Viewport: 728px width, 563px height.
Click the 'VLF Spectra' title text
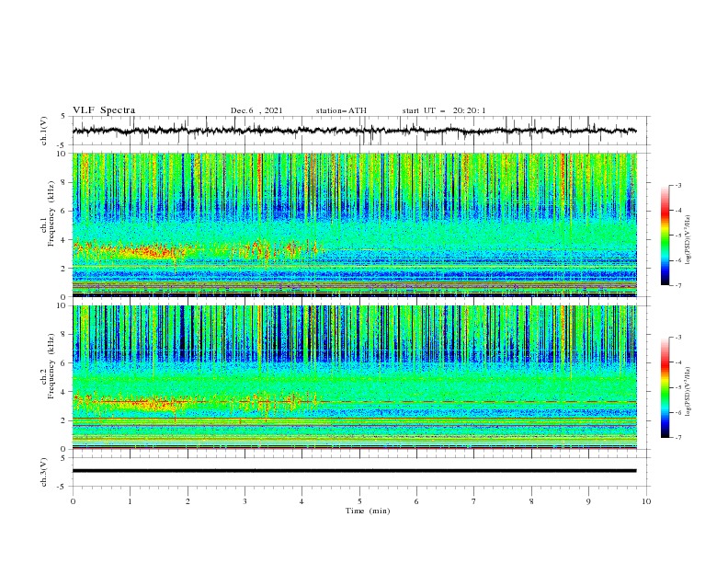pos(104,110)
